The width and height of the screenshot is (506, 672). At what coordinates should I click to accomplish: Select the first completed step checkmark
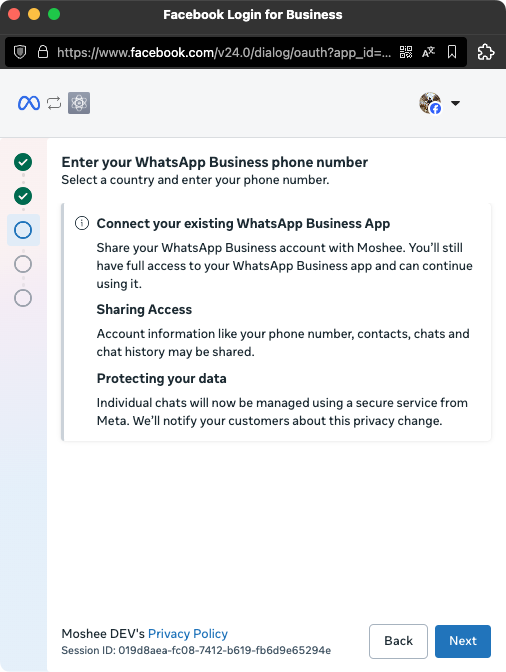[x=23, y=162]
